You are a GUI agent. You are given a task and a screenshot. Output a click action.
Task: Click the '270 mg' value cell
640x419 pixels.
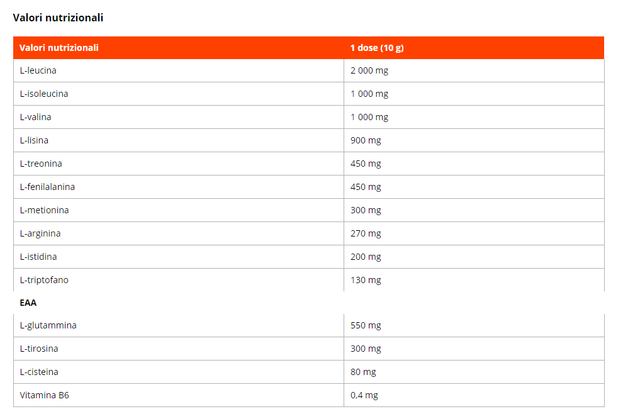[x=365, y=233]
